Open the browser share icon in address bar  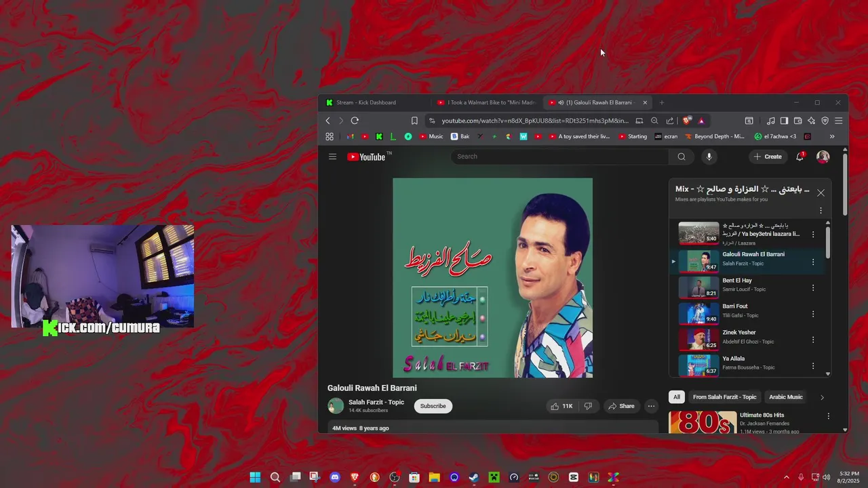click(x=670, y=121)
